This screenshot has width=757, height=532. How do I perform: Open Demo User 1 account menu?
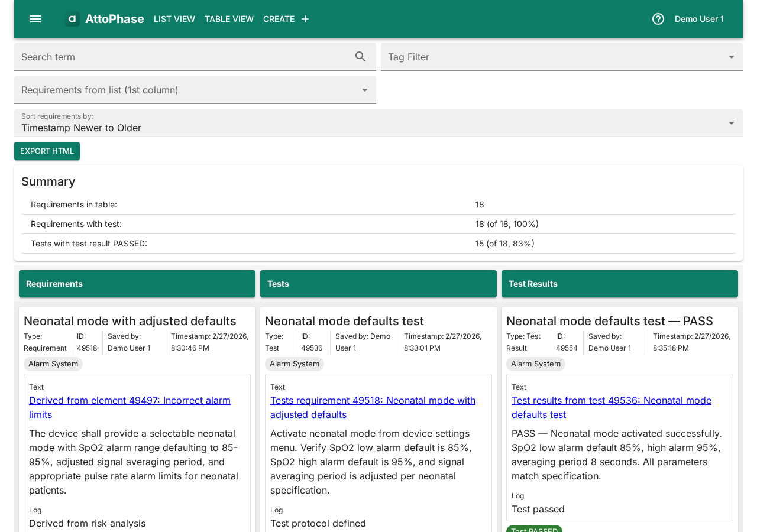[x=699, y=19]
